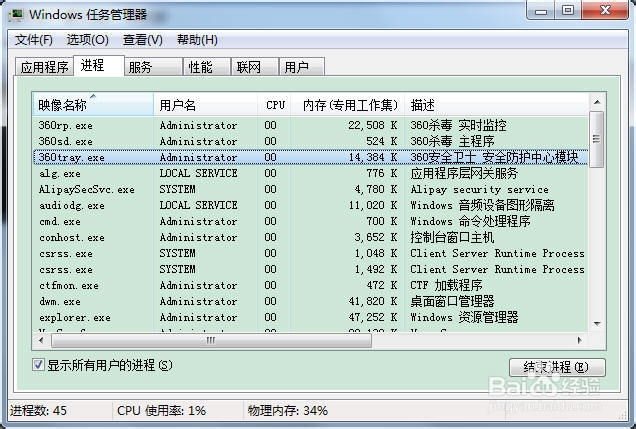Click memory value 22,508 K
Screen dimensions: 636x429
(373, 125)
